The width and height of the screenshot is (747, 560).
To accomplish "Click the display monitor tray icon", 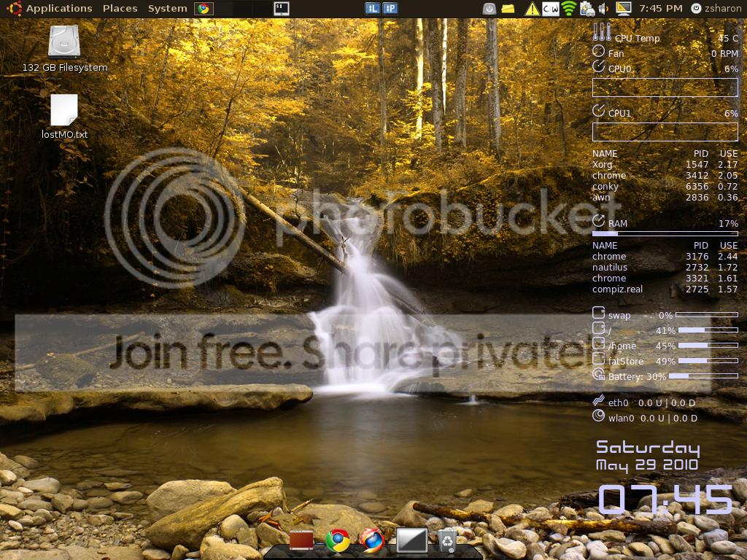I will pyautogui.click(x=623, y=9).
